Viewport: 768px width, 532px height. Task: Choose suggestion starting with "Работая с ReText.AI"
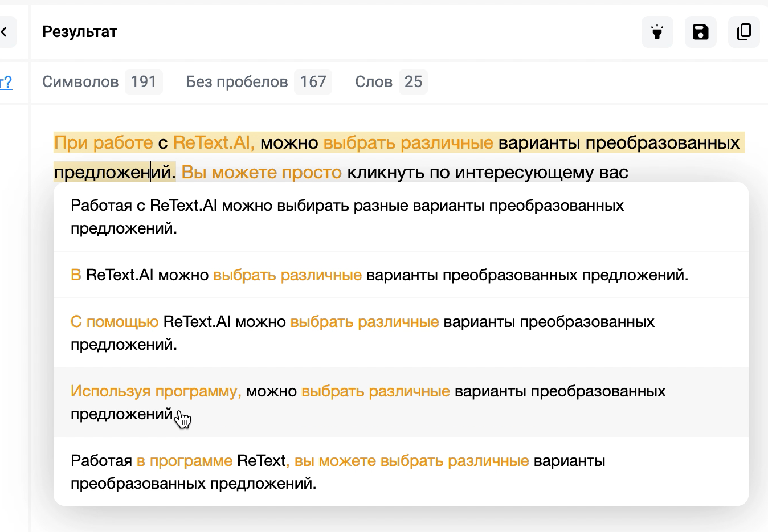[x=401, y=217]
